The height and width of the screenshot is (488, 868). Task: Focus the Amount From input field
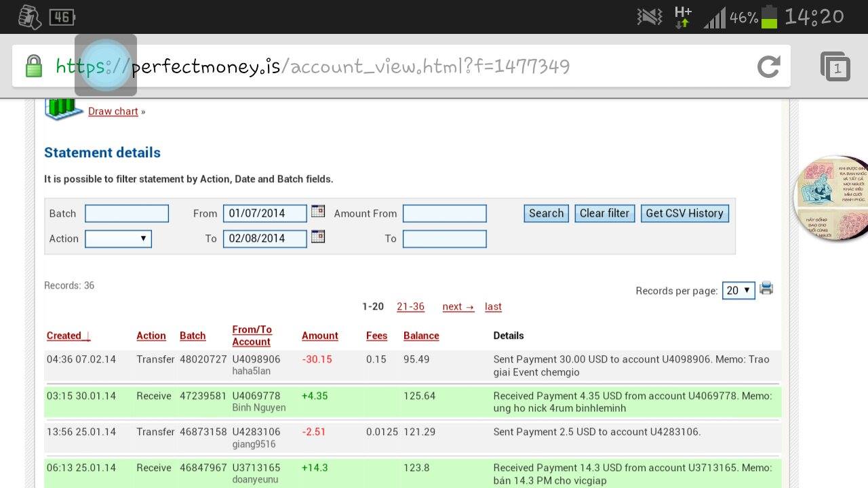[445, 213]
